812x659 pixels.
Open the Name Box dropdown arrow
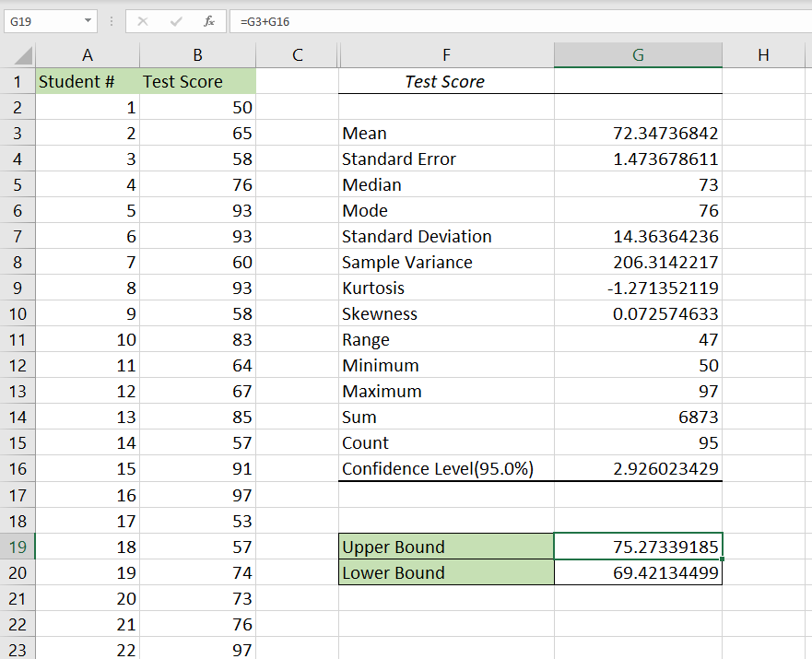pos(88,21)
